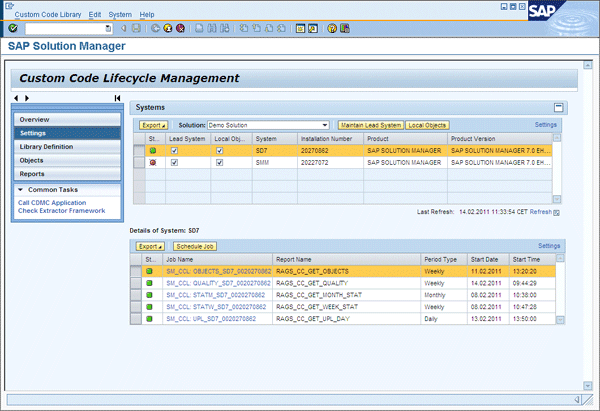Click the Next Page icon
Viewport: 600px width, 411px height.
(269, 28)
